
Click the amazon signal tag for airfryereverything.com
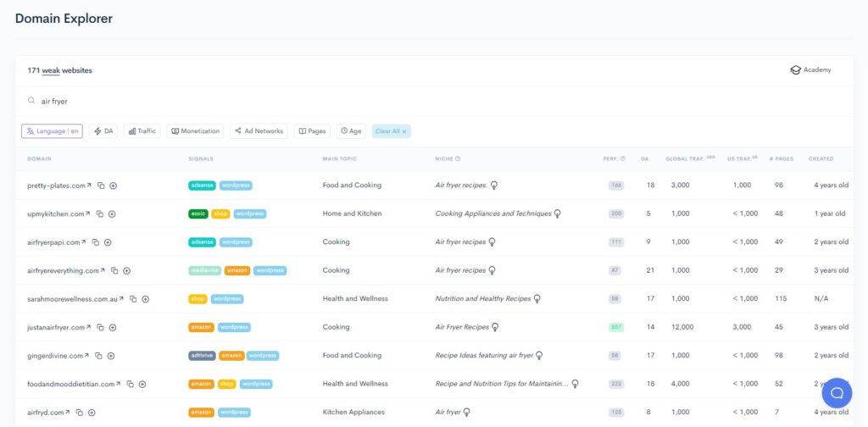coord(237,271)
